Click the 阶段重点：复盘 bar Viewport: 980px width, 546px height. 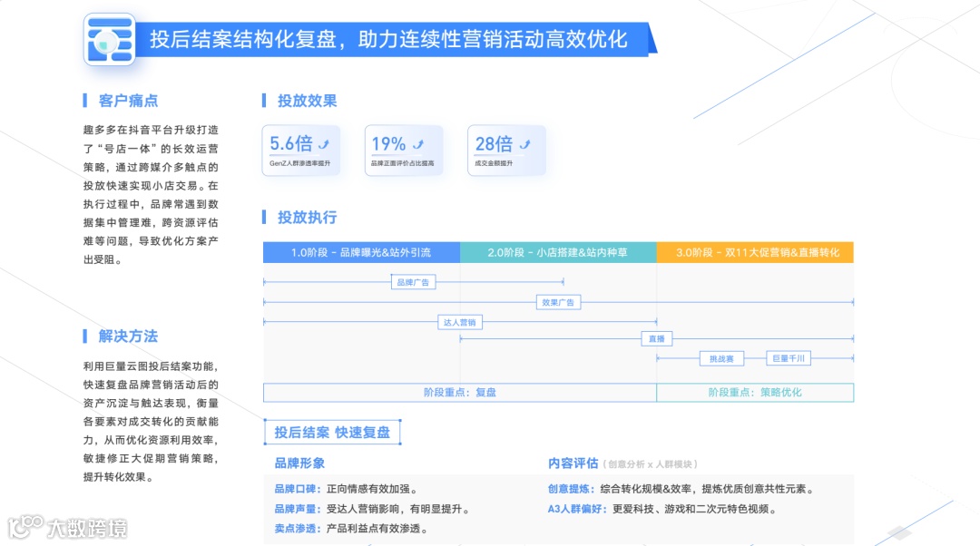(x=460, y=393)
